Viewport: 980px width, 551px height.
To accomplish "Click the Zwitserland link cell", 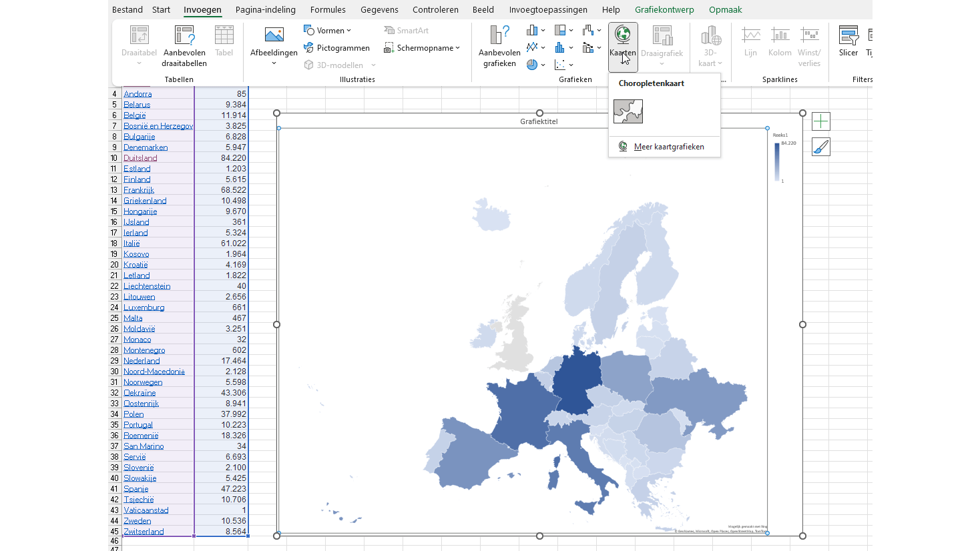I will pos(144,532).
